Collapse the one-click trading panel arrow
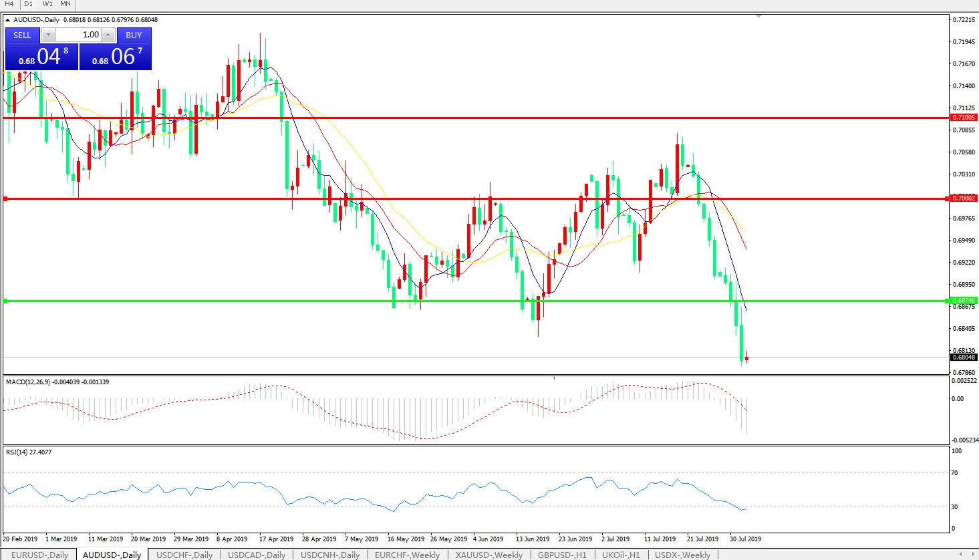The width and height of the screenshot is (979, 560). click(7, 20)
